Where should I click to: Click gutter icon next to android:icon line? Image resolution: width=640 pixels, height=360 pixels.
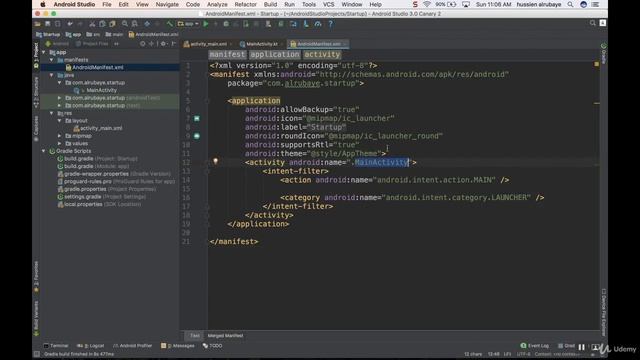197,118
